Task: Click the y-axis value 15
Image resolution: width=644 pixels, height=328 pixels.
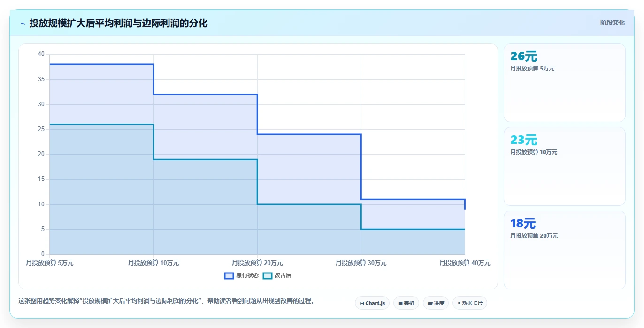Action: tap(41, 179)
